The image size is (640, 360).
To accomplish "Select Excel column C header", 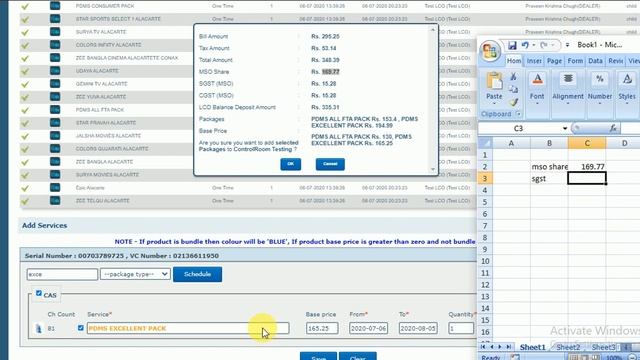I will (x=587, y=143).
